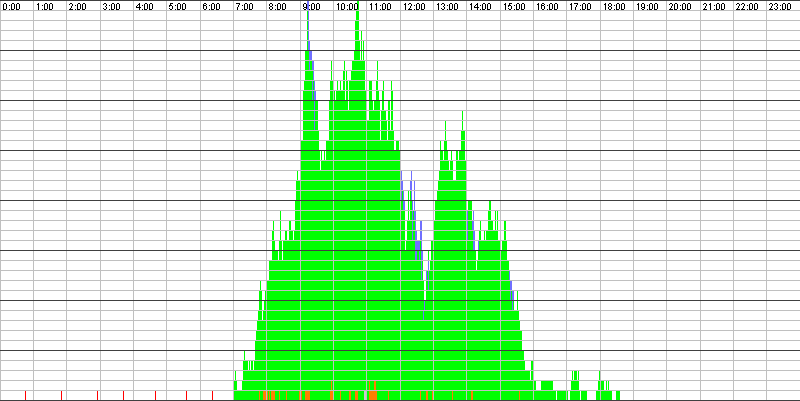Click the 22:00 hour label
This screenshot has height=401, width=800.
[746, 7]
